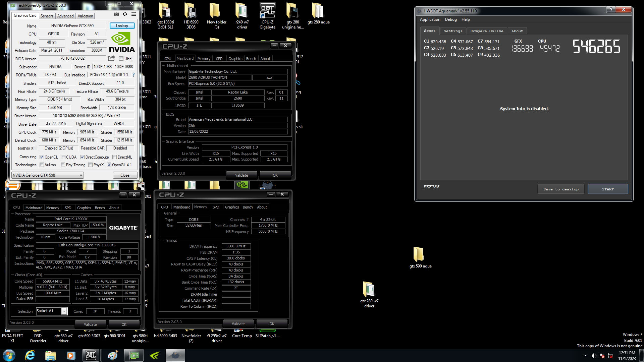Viewport: 644px width, 362px height.
Task: Select the 'gtx 280 w7 driver' desktop folder
Action: click(369, 295)
